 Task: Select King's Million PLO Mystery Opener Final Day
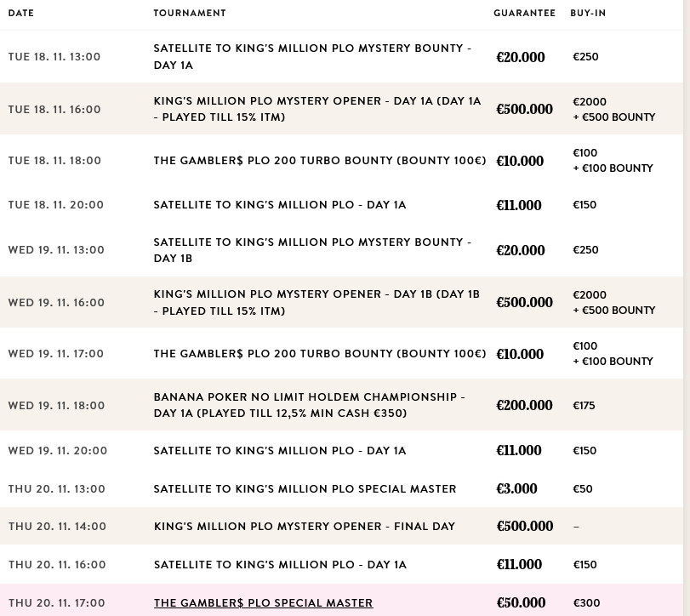305,527
